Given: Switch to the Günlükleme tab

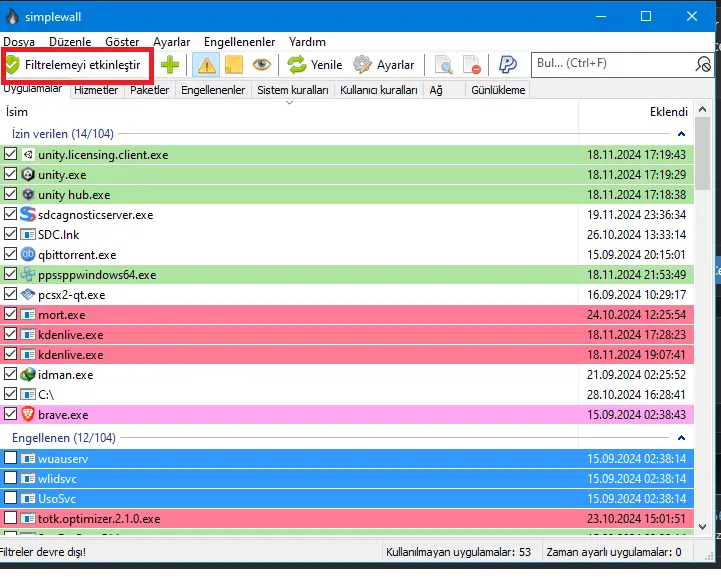Looking at the screenshot, I should (498, 90).
